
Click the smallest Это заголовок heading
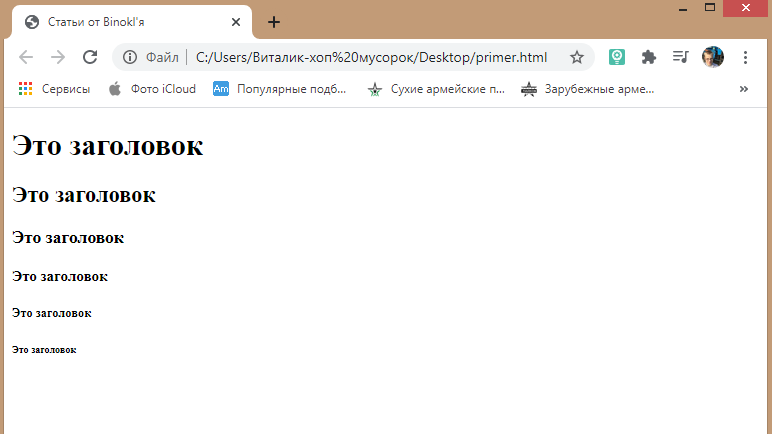pos(44,350)
